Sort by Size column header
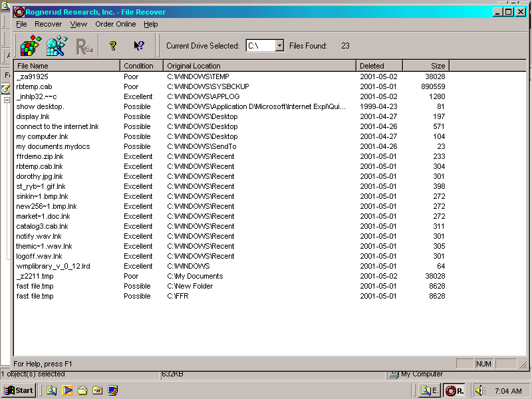Image resolution: width=532 pixels, height=399 pixels. click(x=426, y=66)
